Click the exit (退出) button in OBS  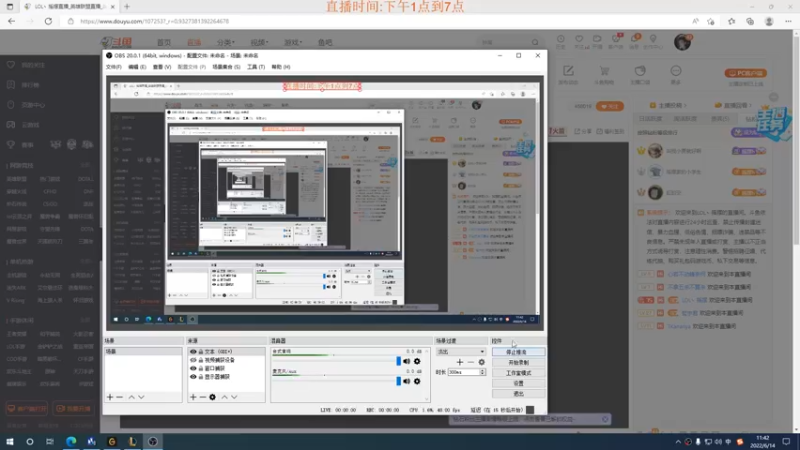tap(518, 394)
